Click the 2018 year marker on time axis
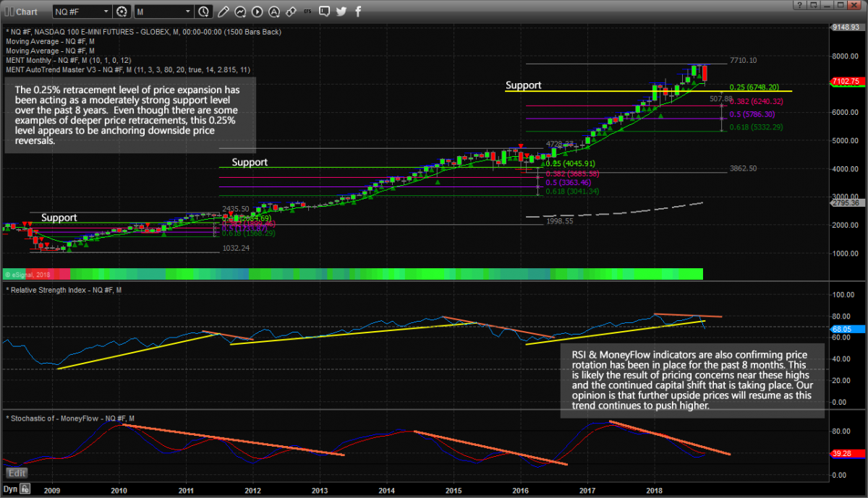The height and width of the screenshot is (498, 868). coord(655,490)
